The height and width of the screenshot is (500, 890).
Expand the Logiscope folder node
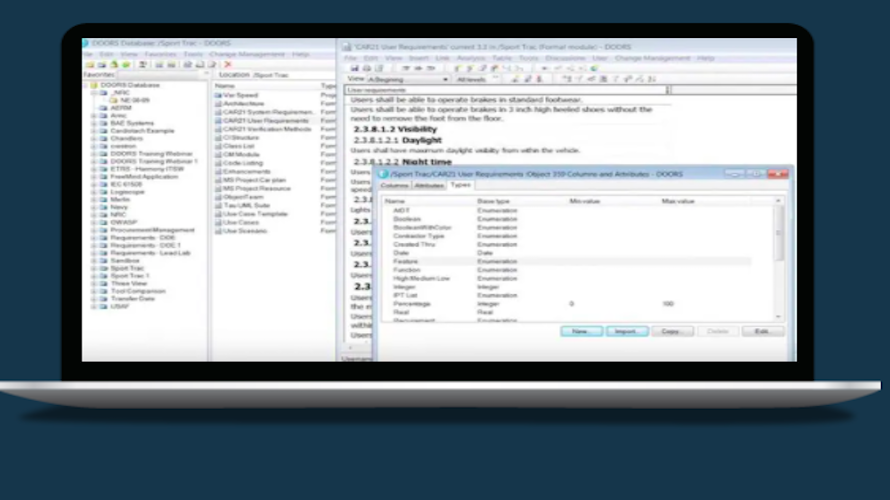pos(94,192)
